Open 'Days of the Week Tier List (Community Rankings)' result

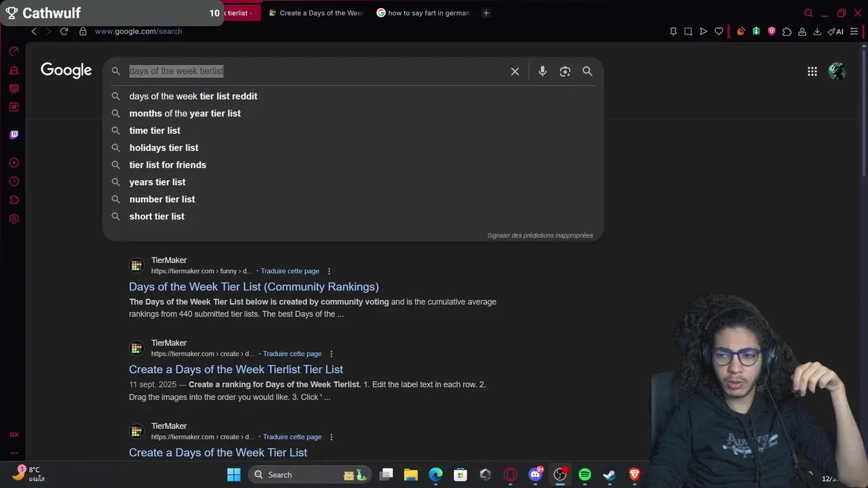click(x=254, y=287)
